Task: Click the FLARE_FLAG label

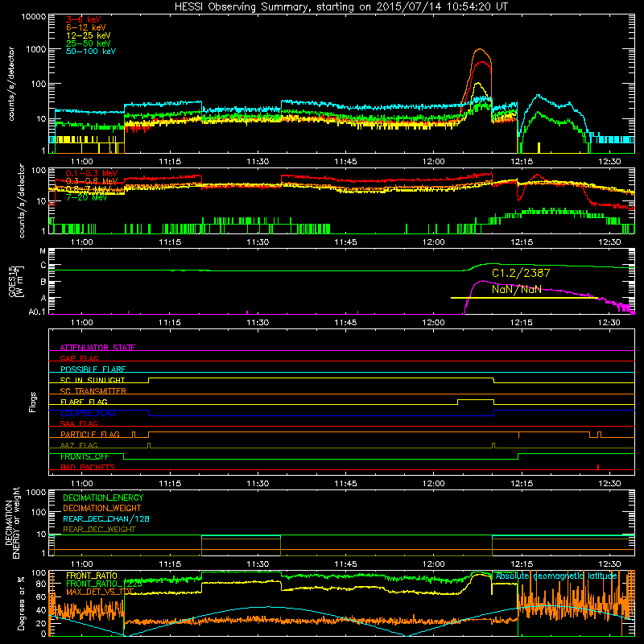Action: [84, 402]
